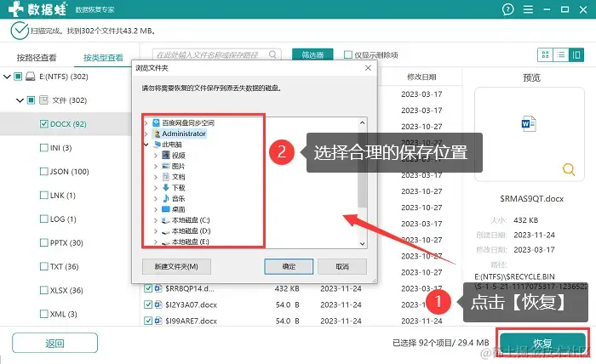The height and width of the screenshot is (364, 596).
Task: Switch to list view icon
Action: (560, 54)
